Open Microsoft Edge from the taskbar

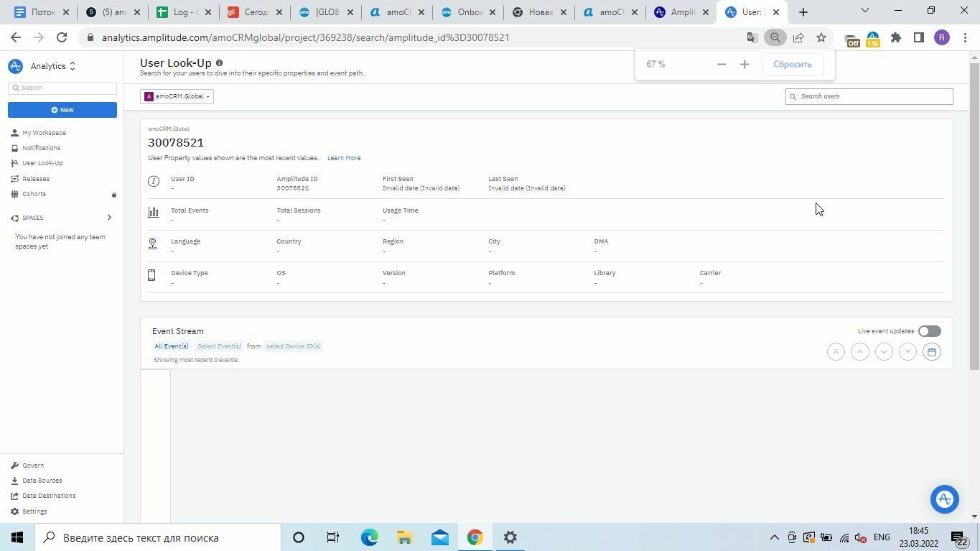[369, 537]
